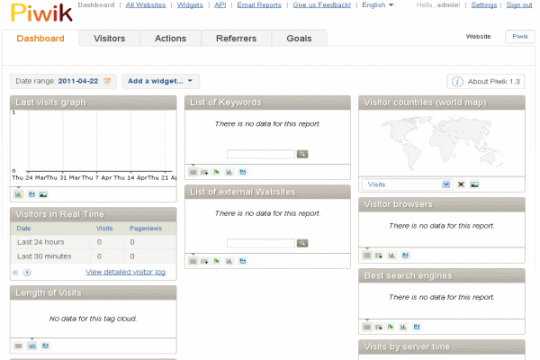Screen dimensions: 540x360
Task: Switch to the Actions tab
Action: coord(170,38)
